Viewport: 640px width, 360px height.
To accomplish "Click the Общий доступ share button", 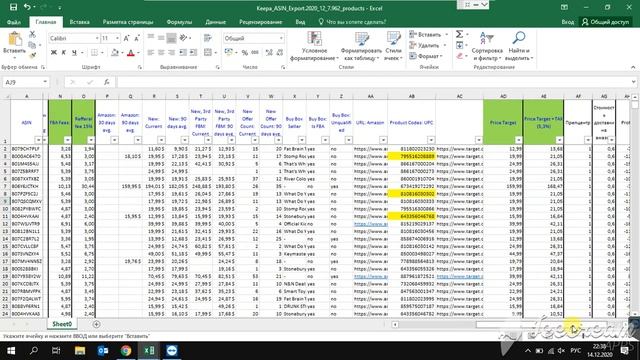I will point(606,22).
